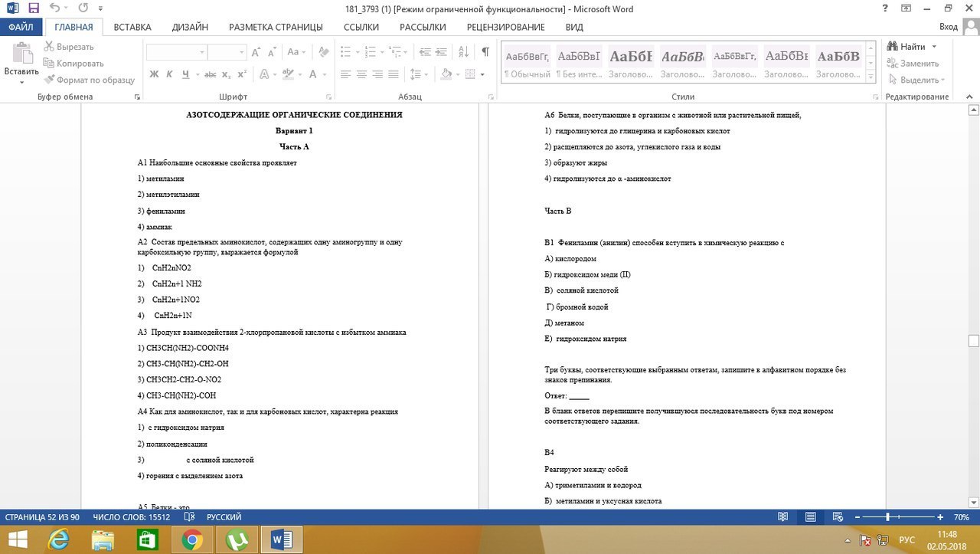Collapse the ribbon with chevron
Image resolution: width=980 pixels, height=554 pixels.
point(969,97)
